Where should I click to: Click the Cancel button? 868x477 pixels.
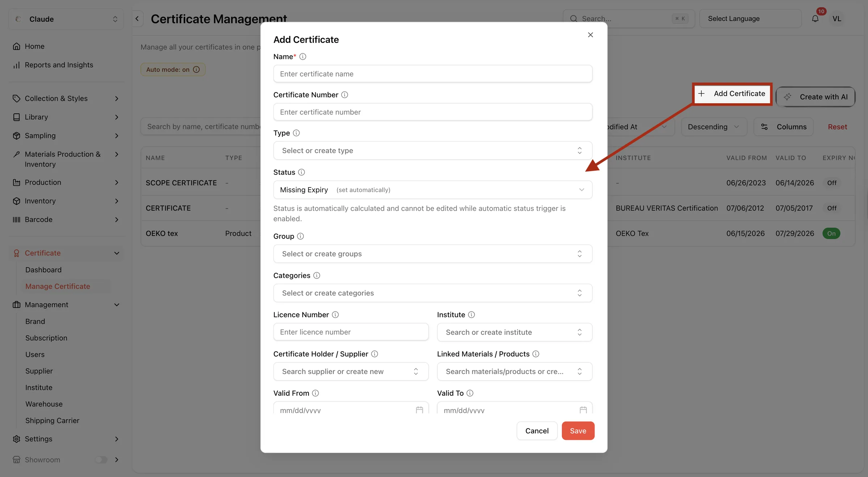coord(537,431)
